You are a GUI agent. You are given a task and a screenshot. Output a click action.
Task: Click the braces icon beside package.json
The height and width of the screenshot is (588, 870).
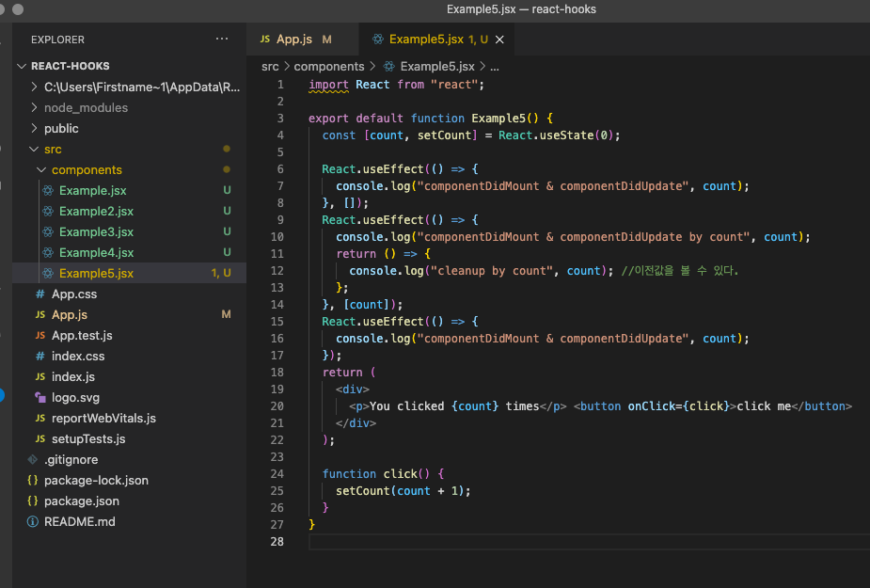click(x=33, y=501)
